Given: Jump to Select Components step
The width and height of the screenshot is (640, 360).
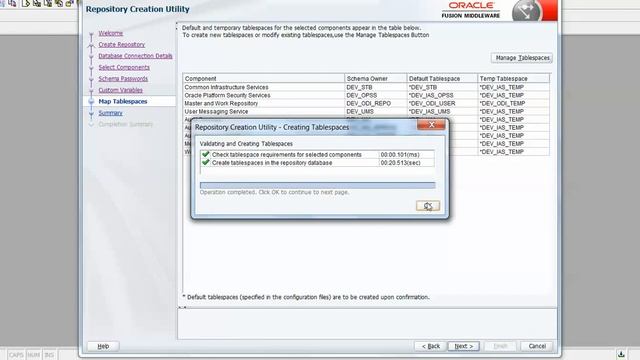Looking at the screenshot, I should pyautogui.click(x=124, y=67).
